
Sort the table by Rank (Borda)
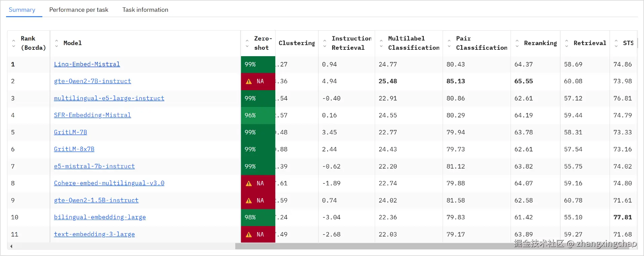13,43
